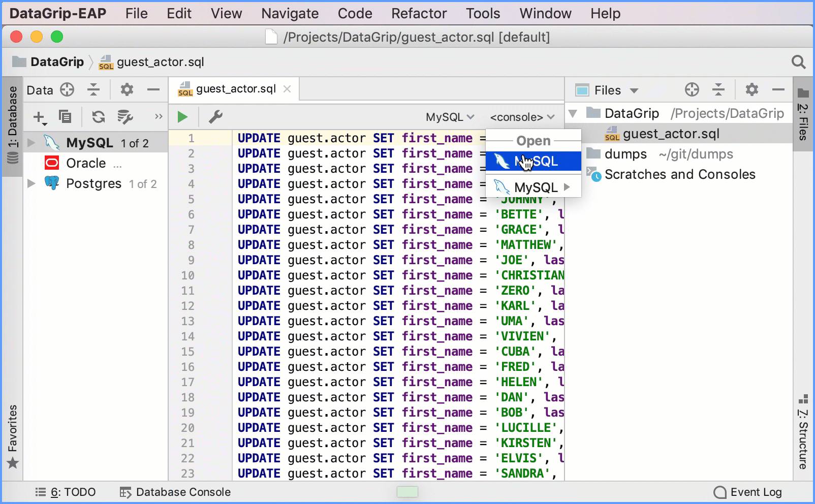
Task: Click the schema filter '1 of 2' next to Postgres
Action: click(143, 184)
